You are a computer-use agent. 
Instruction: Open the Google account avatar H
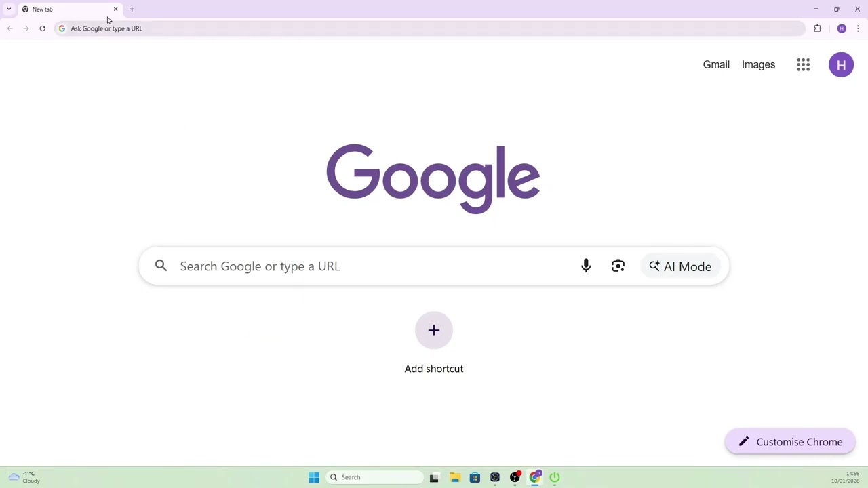click(x=841, y=64)
